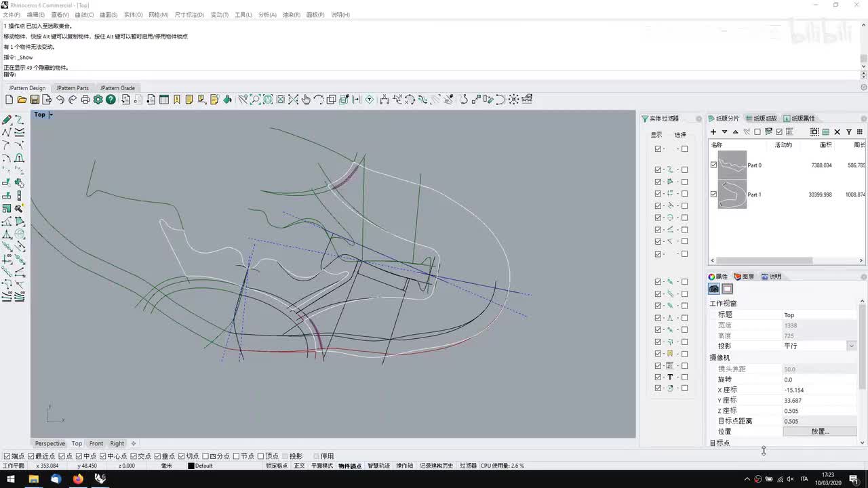Toggle the 端点 osnap checkbox

tap(7, 456)
